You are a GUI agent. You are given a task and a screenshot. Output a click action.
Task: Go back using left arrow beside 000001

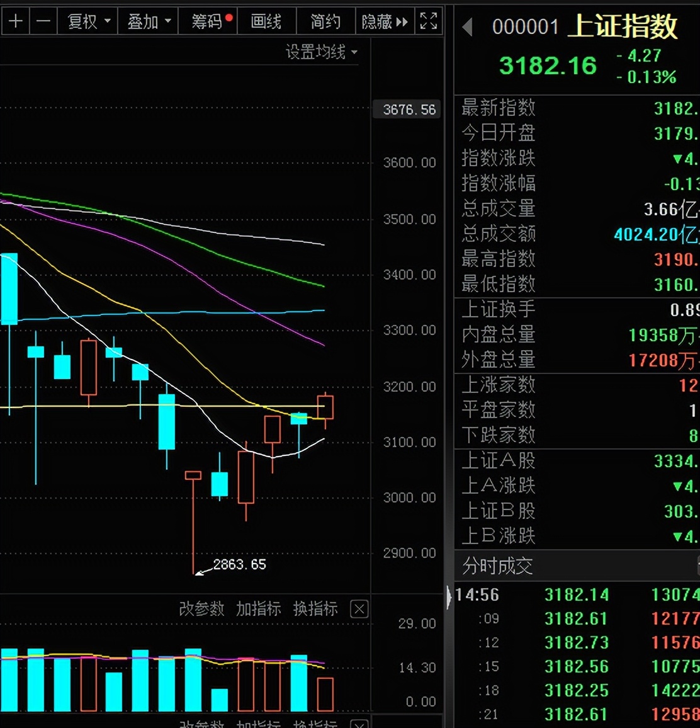(x=468, y=27)
